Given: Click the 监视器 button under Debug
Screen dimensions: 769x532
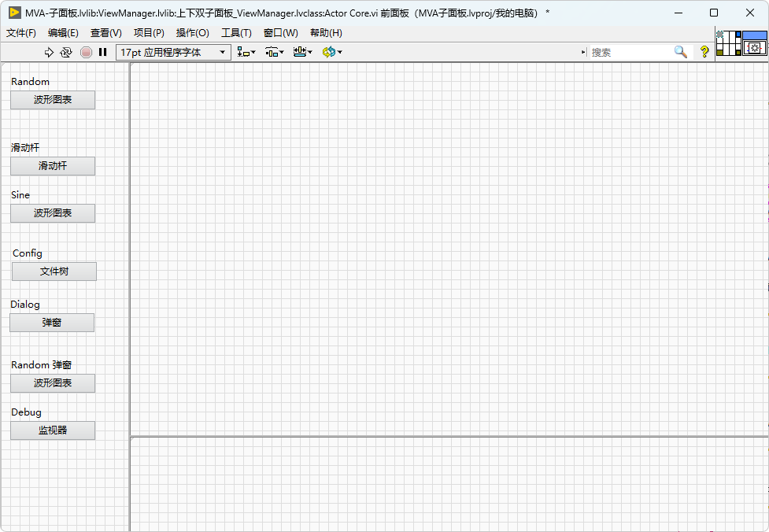Looking at the screenshot, I should (53, 430).
